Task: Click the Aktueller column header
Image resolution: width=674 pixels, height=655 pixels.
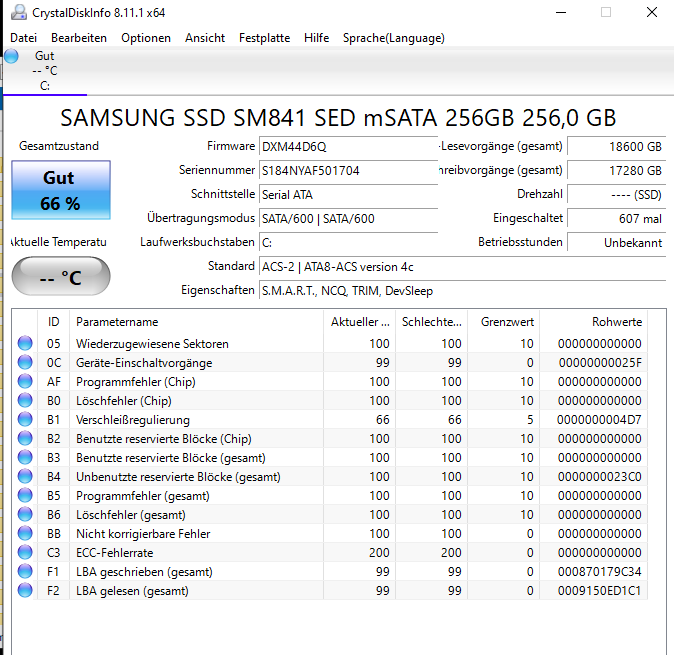Action: click(x=359, y=321)
